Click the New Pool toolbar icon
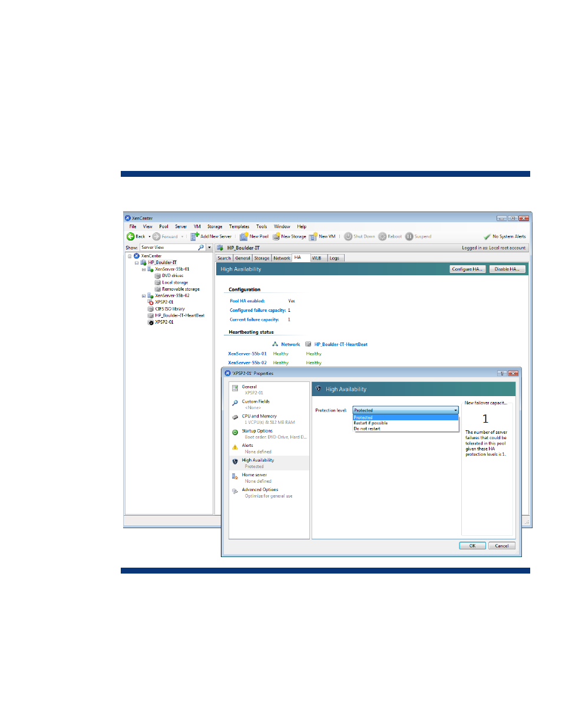Viewport: 562px width, 728px height. click(x=244, y=236)
